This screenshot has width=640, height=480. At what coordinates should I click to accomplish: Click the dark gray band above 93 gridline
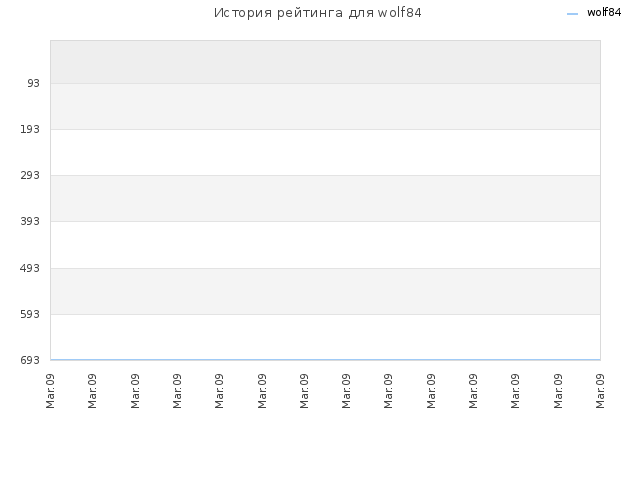tap(325, 62)
